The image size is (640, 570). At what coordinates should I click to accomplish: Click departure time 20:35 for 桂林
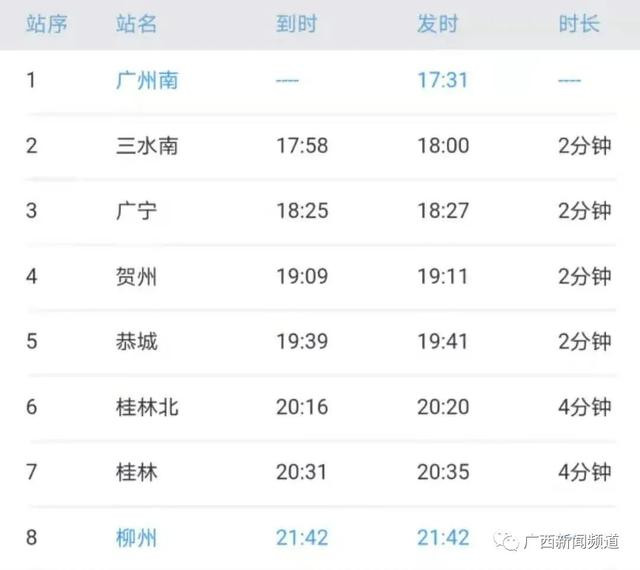point(442,472)
